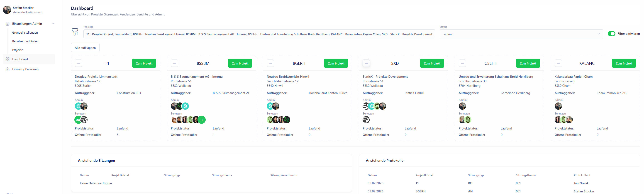
Task: Click the JN user avatar on T1 card
Action: coord(77,120)
